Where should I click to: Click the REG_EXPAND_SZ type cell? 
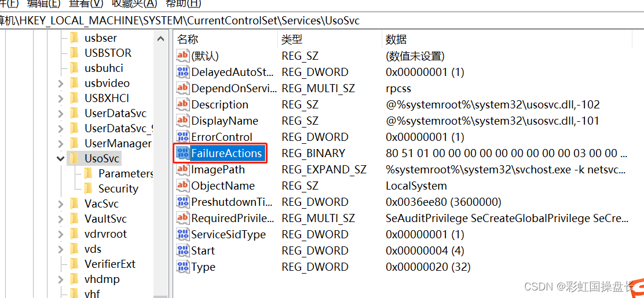tap(324, 170)
